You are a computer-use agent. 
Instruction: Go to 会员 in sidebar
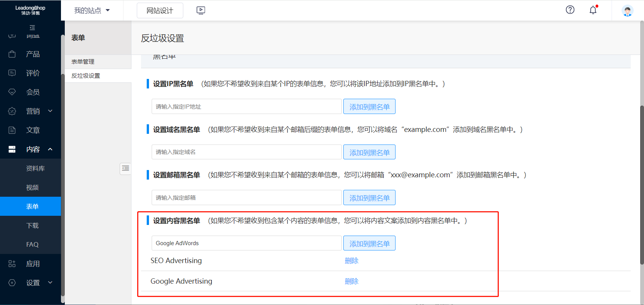point(33,92)
